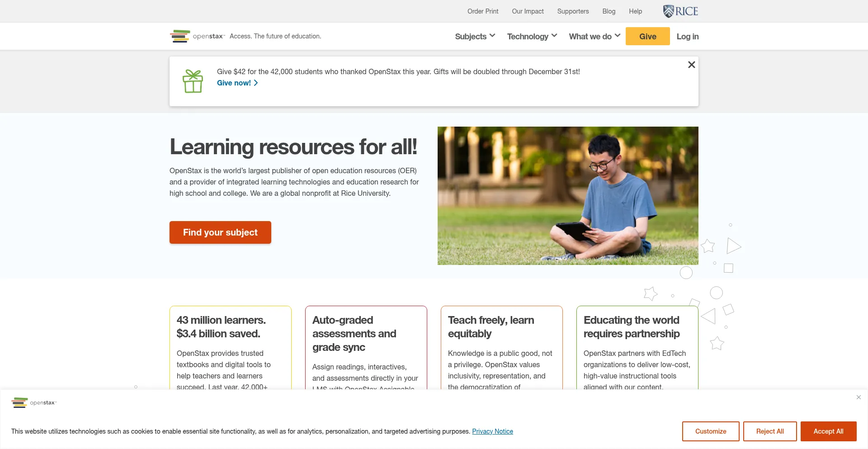Open the Supporters link
Screen dimensions: 868x449
tap(573, 11)
